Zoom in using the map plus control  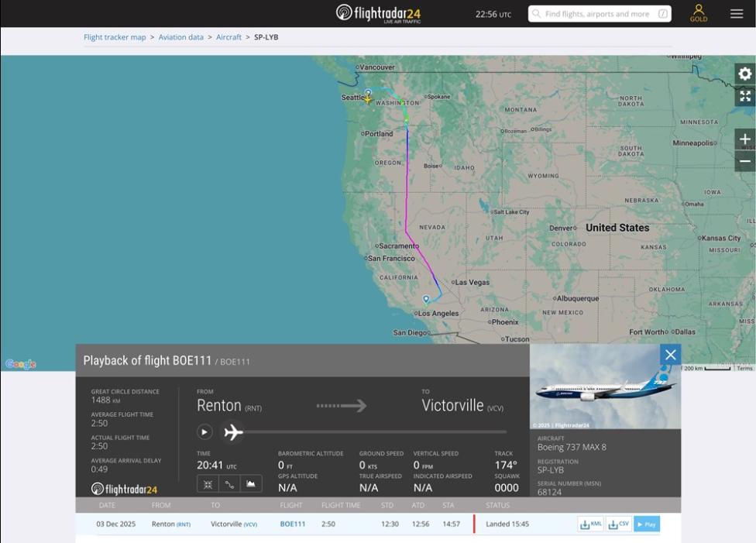(744, 138)
